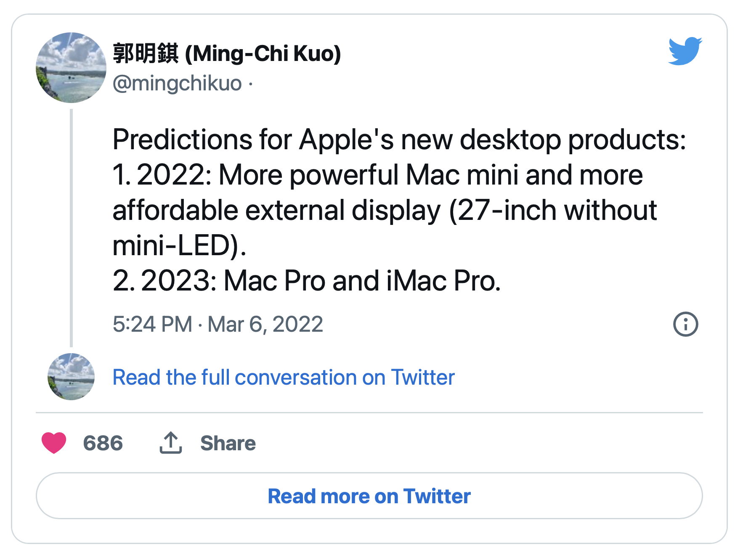Click the Read more on Twitter button
The image size is (743, 560).
click(x=369, y=496)
